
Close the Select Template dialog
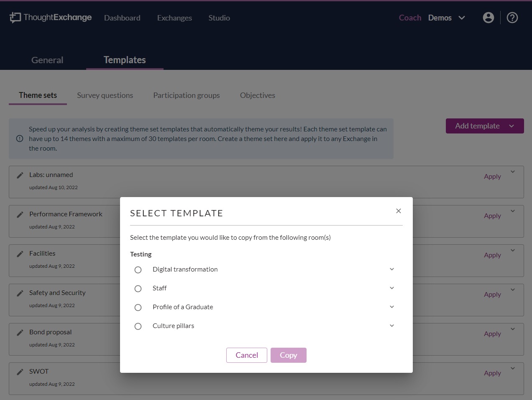tap(399, 211)
